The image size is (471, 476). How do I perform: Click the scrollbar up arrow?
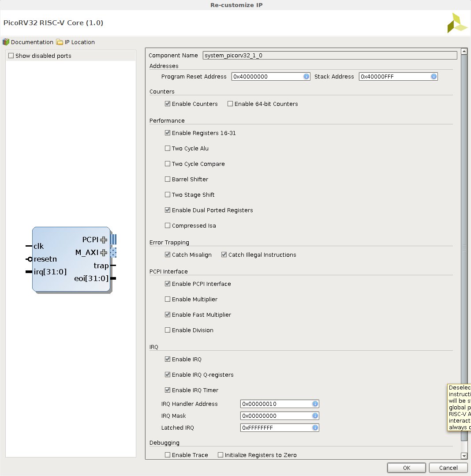point(464,51)
